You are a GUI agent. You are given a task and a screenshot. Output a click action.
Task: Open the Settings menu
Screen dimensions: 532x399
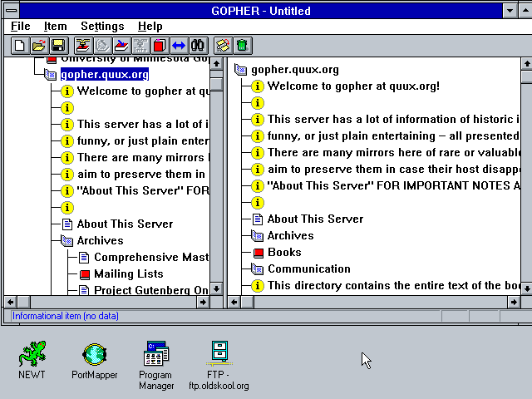coord(102,26)
